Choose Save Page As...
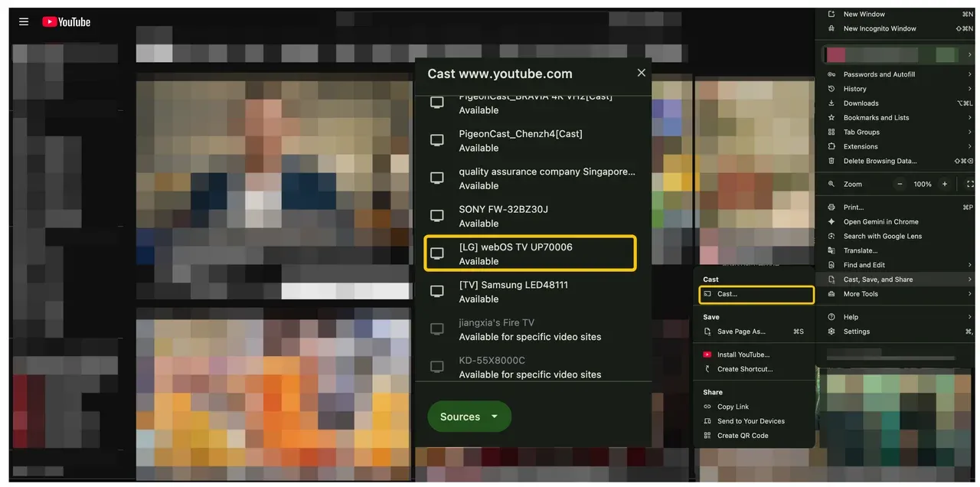The height and width of the screenshot is (487, 980). point(754,332)
